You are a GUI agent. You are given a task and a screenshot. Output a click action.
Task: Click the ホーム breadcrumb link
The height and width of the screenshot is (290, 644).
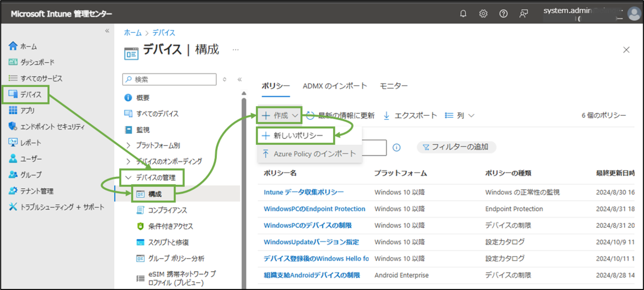tap(133, 33)
